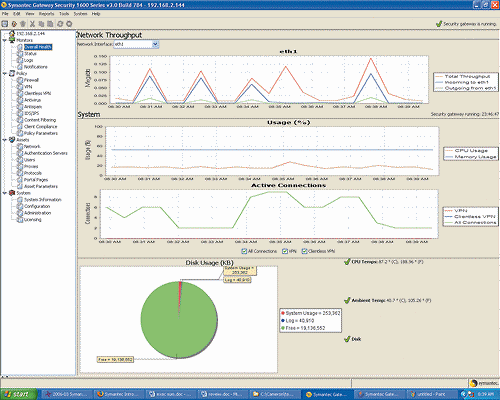Screen dimensions: 500x400
Task: Open the Edit menu
Action: [x=17, y=14]
